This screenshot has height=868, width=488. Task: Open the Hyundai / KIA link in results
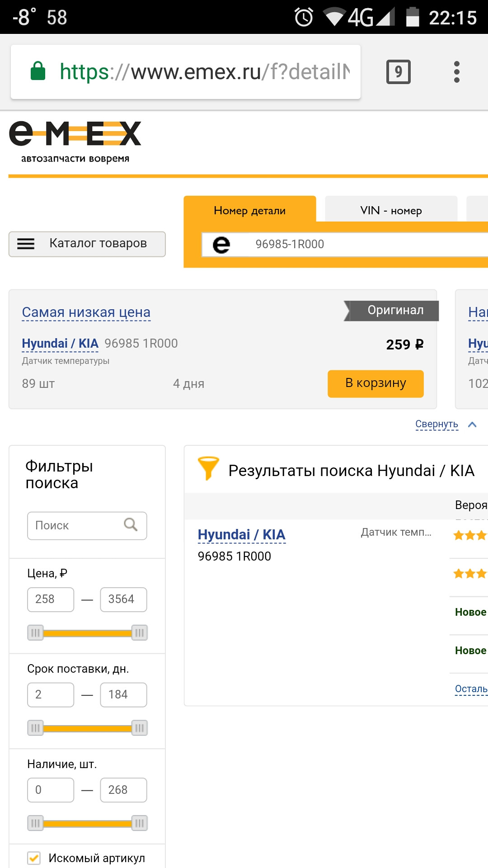click(x=241, y=535)
